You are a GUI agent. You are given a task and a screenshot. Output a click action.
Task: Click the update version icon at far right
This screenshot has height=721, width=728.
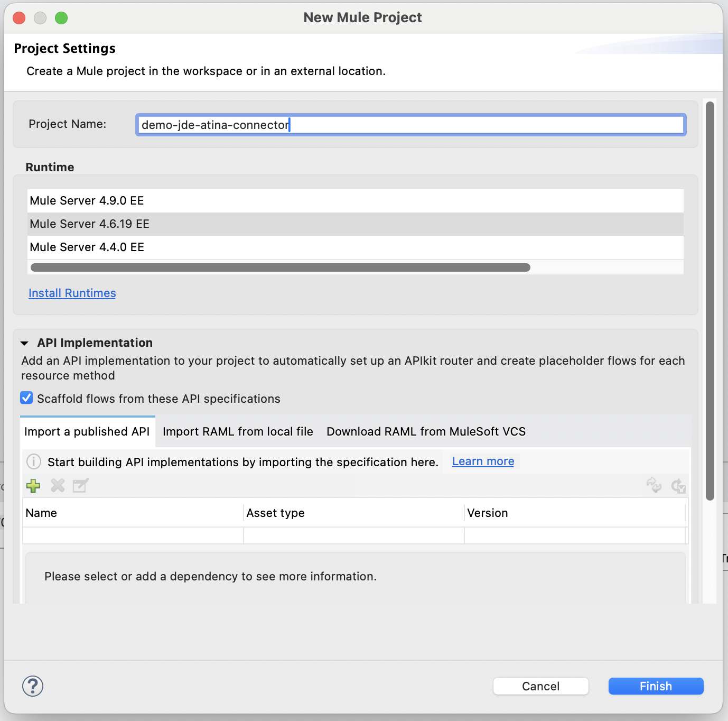click(678, 486)
